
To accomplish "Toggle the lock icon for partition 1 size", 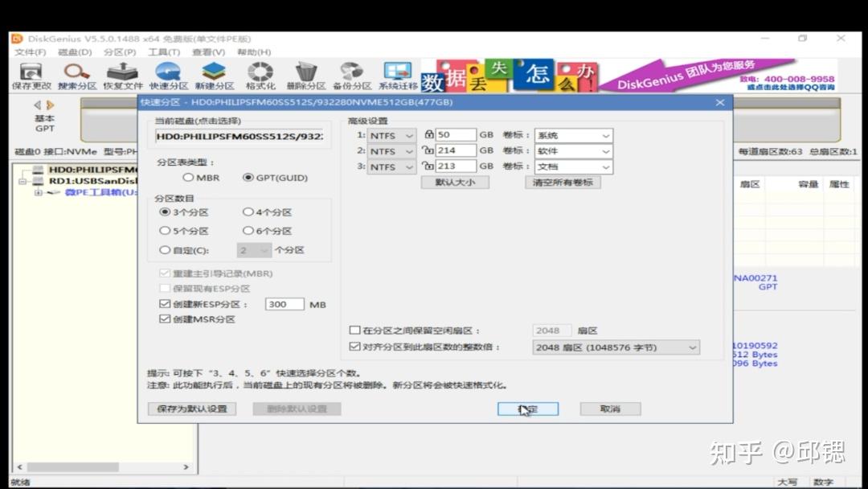I will (x=428, y=134).
